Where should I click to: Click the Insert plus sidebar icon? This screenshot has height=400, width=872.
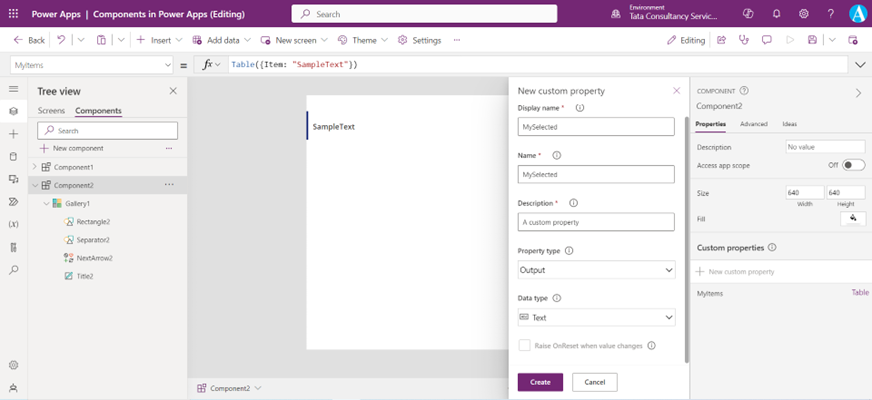[13, 133]
